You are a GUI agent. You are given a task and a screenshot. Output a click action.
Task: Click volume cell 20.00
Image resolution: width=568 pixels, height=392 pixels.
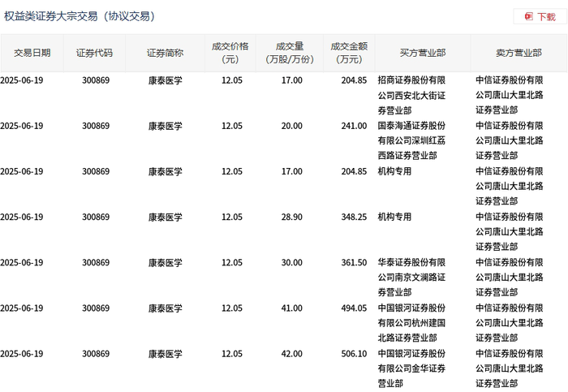pos(291,126)
